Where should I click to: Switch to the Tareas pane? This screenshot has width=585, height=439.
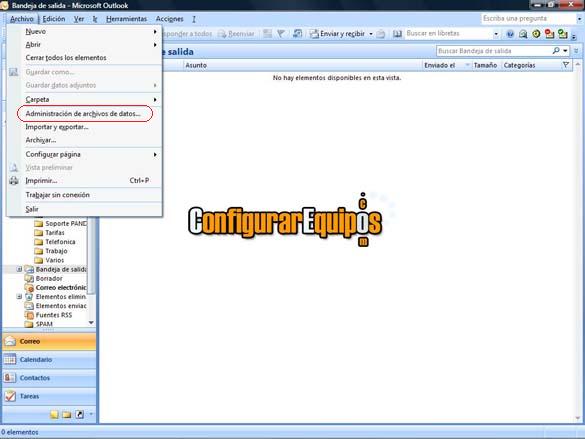coord(49,396)
